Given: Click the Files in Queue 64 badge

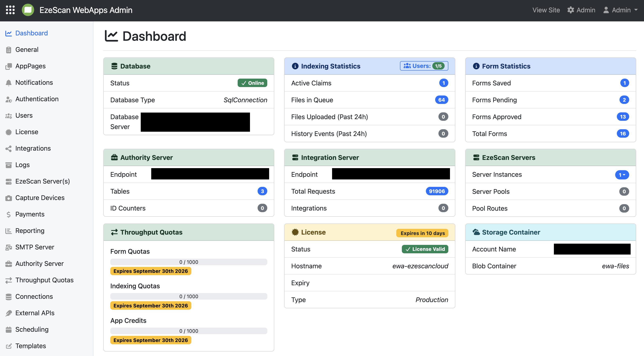Looking at the screenshot, I should click(441, 100).
